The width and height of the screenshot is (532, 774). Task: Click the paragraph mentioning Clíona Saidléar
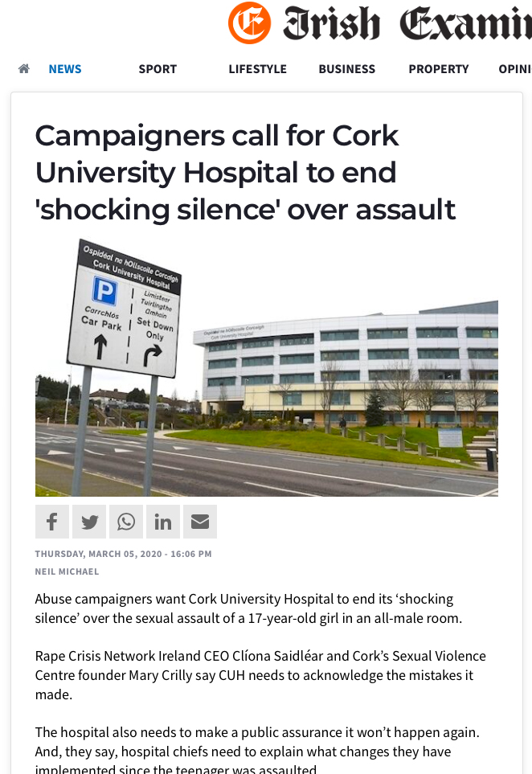260,674
